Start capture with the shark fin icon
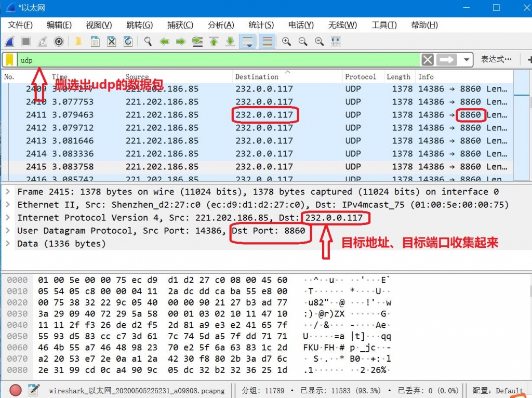This screenshot has width=532, height=398. pyautogui.click(x=9, y=42)
